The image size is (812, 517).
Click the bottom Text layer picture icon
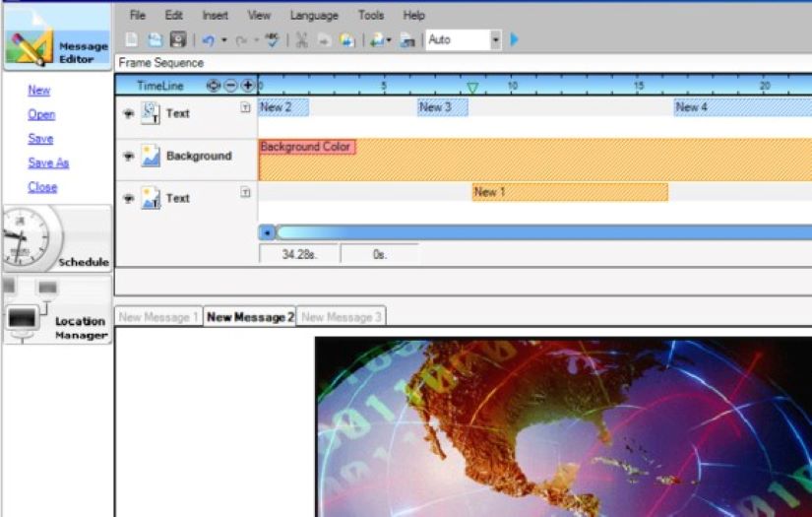click(151, 198)
